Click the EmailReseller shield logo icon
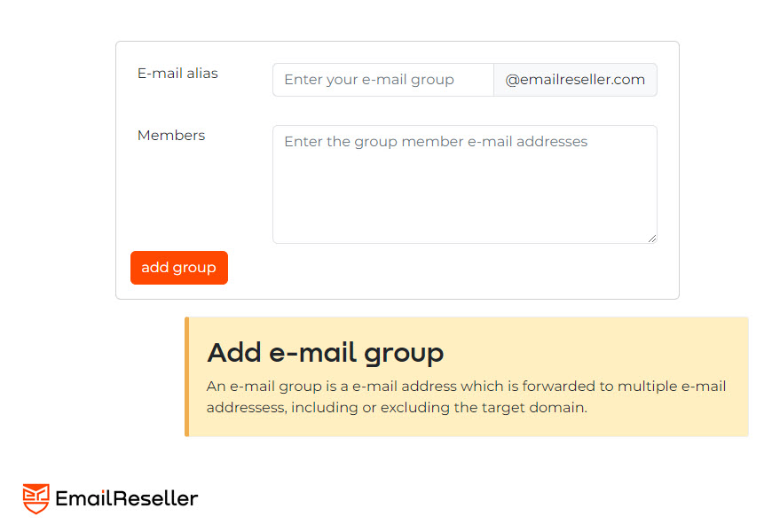 click(x=36, y=498)
